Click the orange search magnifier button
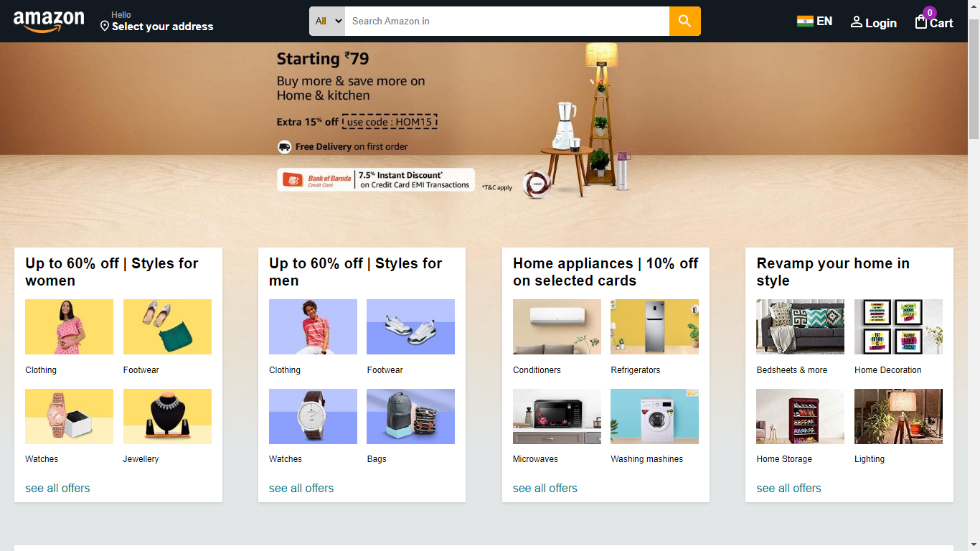Image resolution: width=980 pixels, height=551 pixels. click(685, 21)
